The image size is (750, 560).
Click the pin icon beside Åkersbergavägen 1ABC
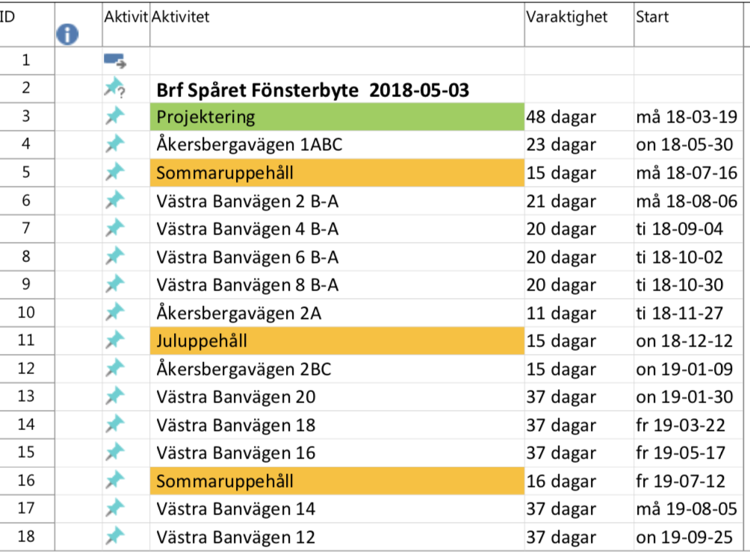pyautogui.click(x=114, y=144)
